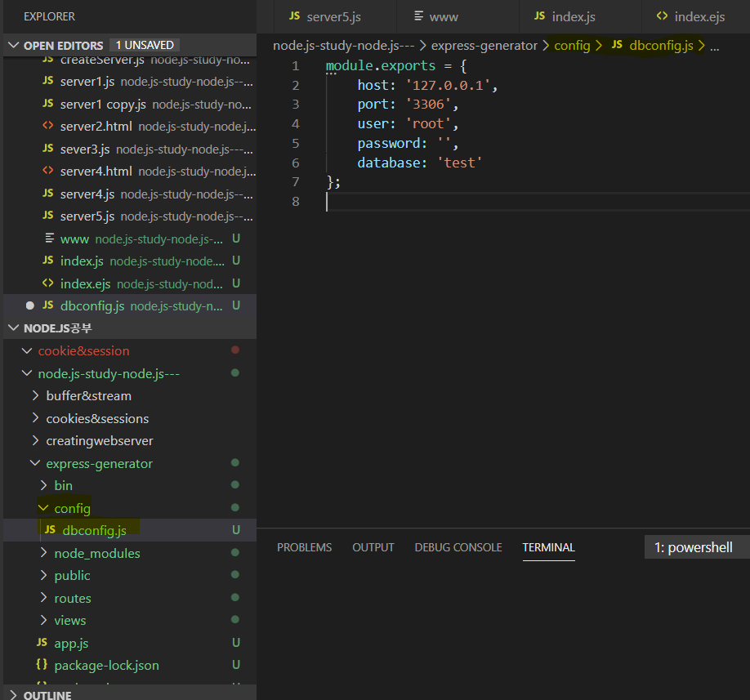This screenshot has height=700, width=750.
Task: Click server2.html HTML file icon
Action: pos(47,127)
